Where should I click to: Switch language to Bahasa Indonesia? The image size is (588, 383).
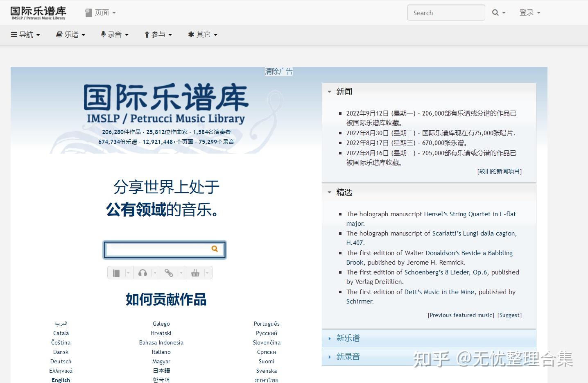(161, 342)
